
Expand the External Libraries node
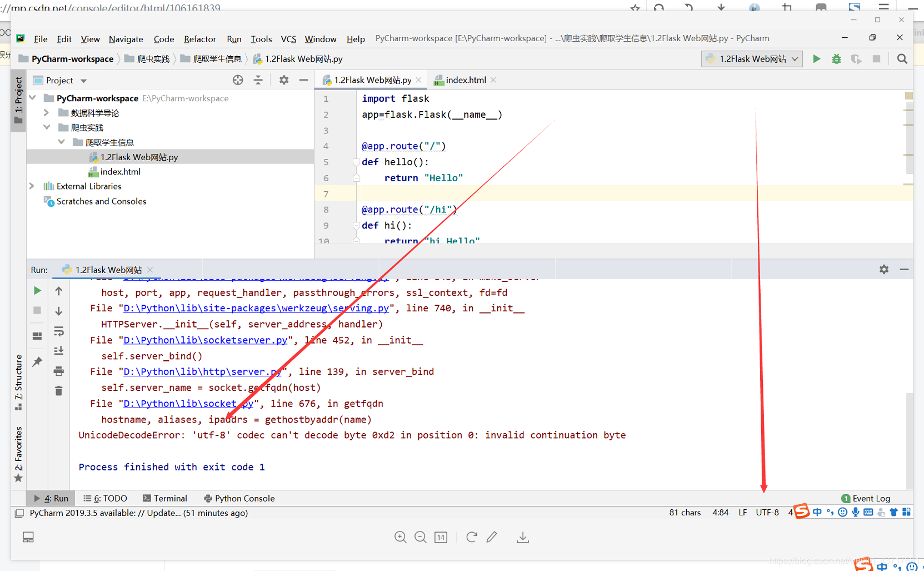pos(32,186)
